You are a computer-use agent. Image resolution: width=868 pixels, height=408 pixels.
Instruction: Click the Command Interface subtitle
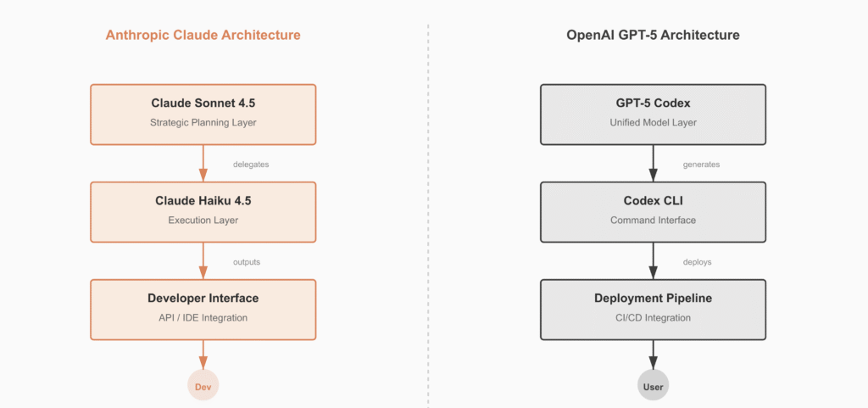coord(653,221)
